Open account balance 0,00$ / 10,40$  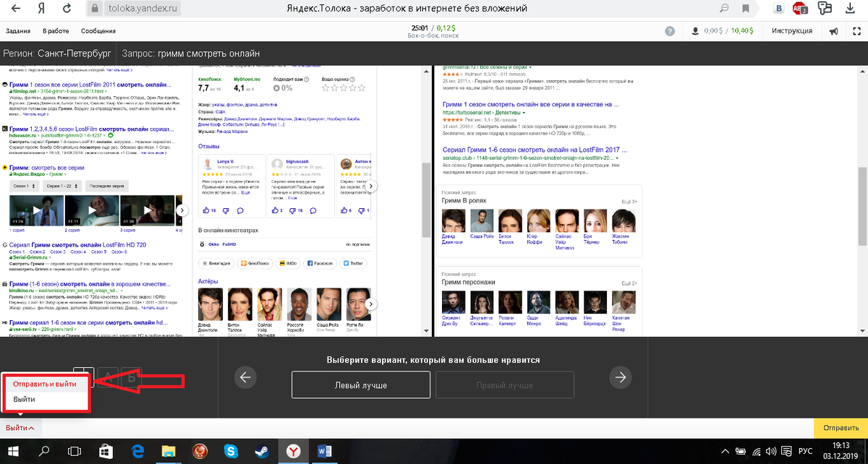[723, 31]
